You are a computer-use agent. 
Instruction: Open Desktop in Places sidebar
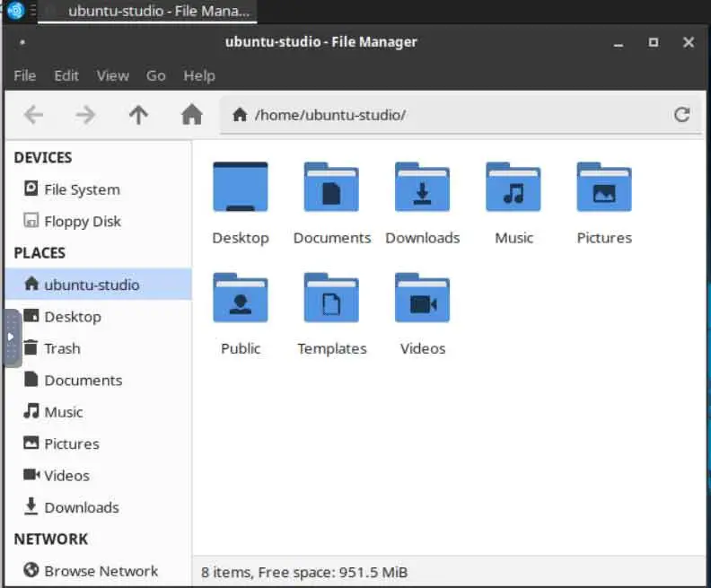pyautogui.click(x=99, y=316)
